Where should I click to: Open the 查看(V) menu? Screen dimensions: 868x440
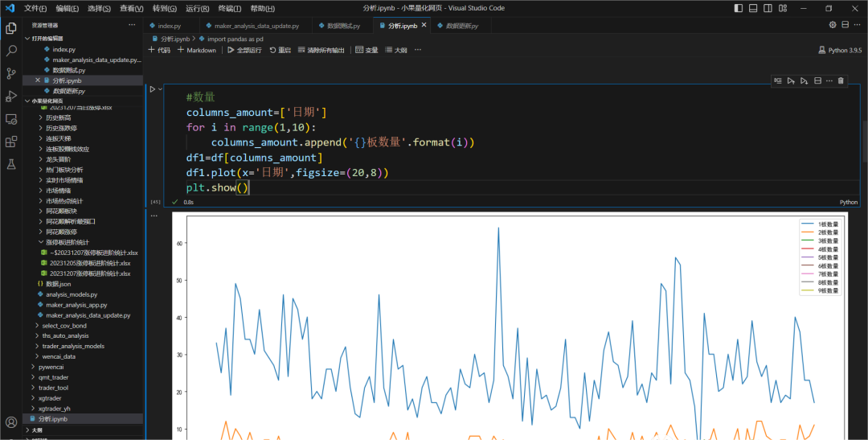pos(131,8)
